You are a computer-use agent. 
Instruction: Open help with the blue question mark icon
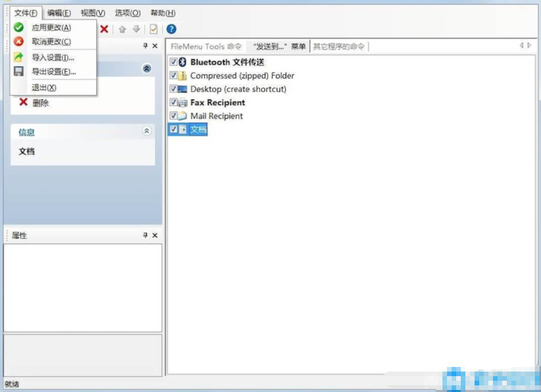(x=171, y=29)
